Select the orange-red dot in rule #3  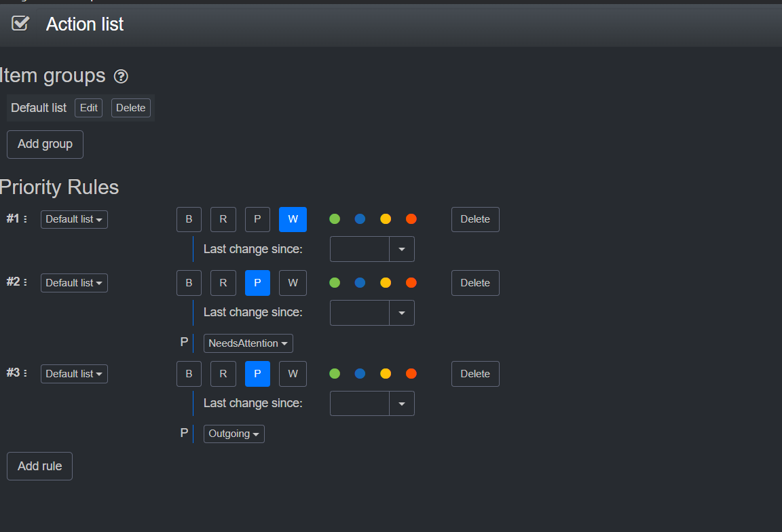(411, 373)
